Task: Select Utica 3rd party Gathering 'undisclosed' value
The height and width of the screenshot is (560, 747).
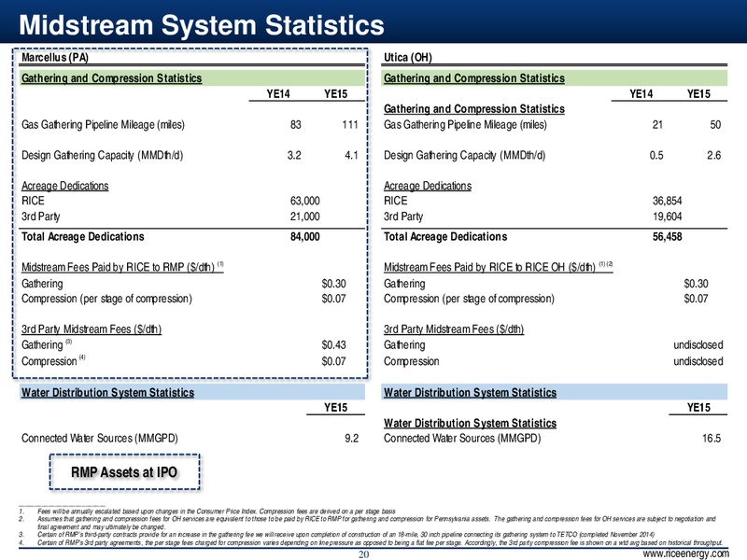Action: (698, 344)
